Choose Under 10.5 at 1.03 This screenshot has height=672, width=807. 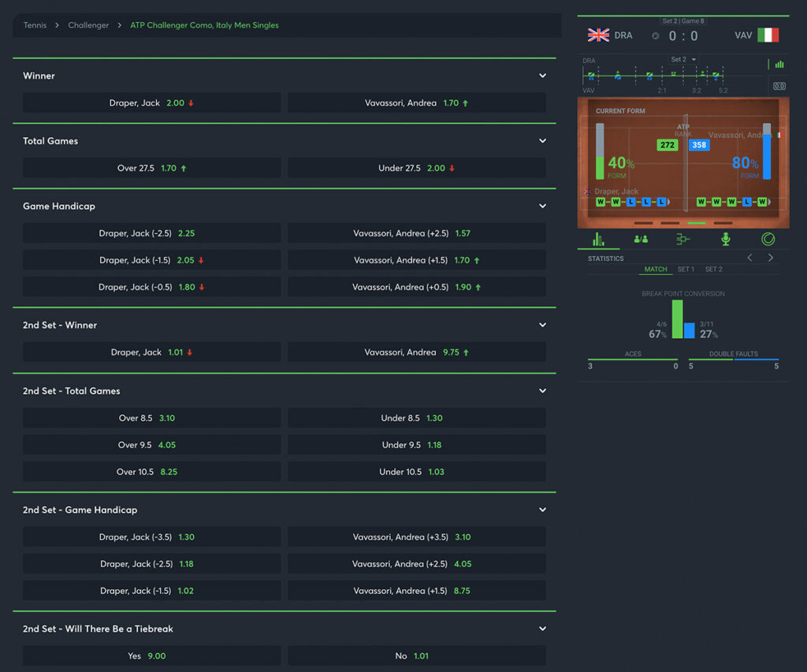click(417, 472)
